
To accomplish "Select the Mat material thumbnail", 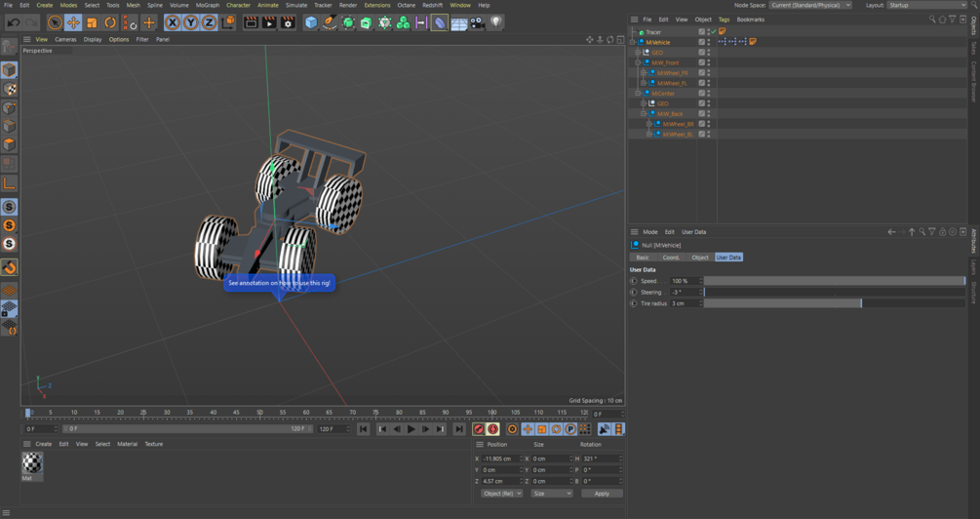I will coord(32,462).
